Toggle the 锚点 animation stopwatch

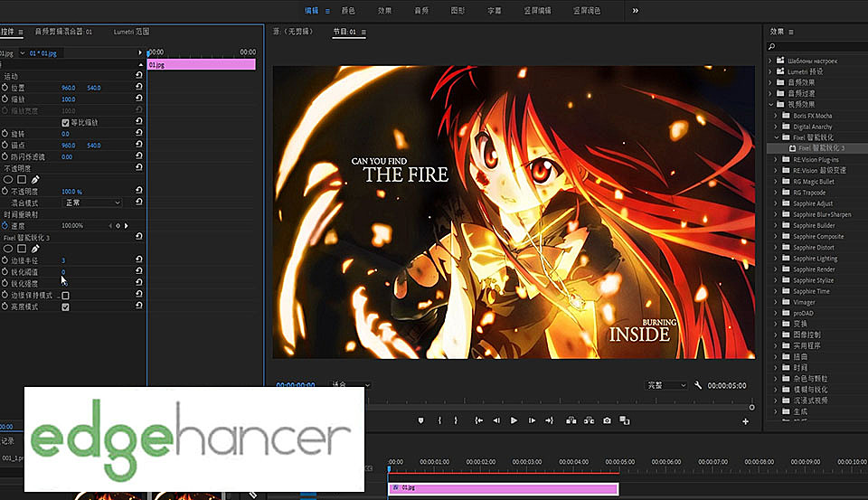pos(5,145)
